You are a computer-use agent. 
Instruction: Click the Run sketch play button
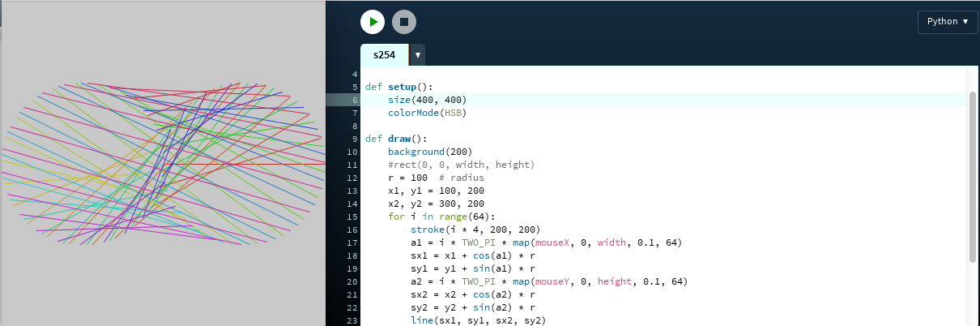pos(372,22)
